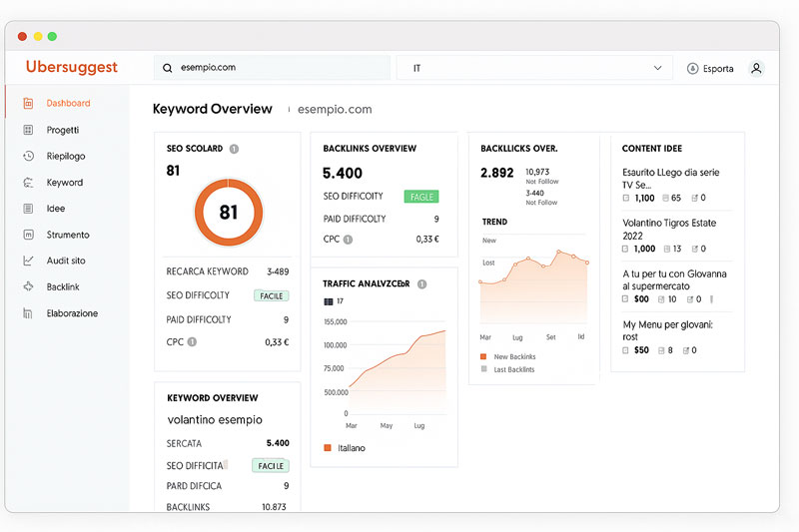Click the 2.892 backlicks value
Screen dimensions: 799x532
coord(496,173)
